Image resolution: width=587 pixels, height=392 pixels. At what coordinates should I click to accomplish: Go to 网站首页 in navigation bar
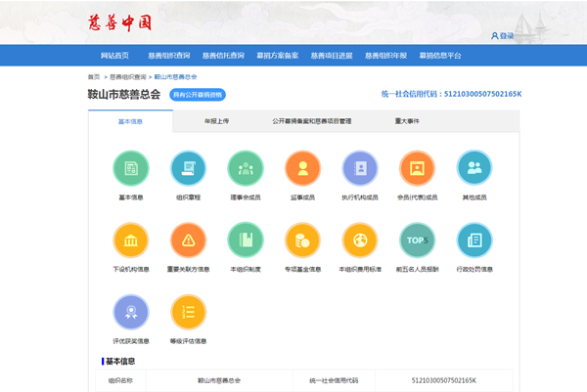[114, 56]
